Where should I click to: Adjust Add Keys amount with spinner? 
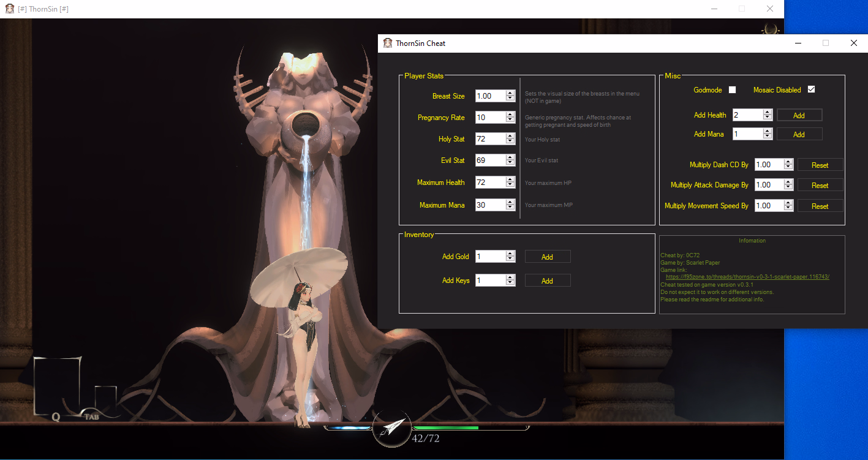point(510,281)
